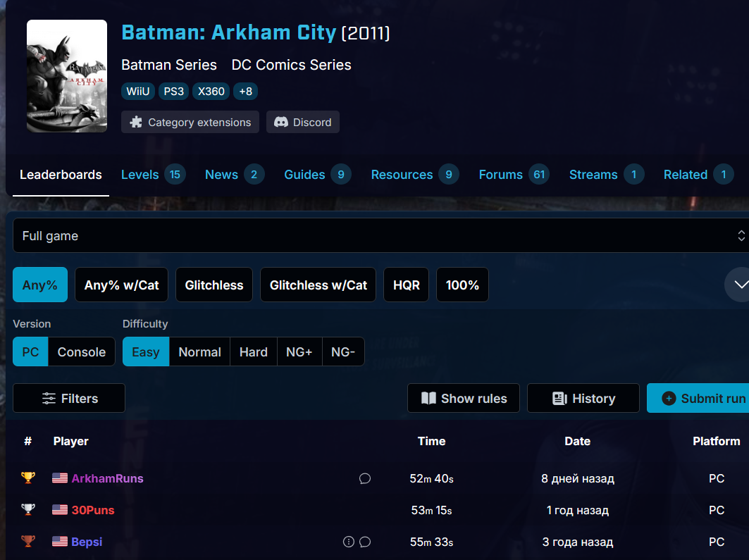Viewport: 749px width, 560px height.
Task: Switch to the Leaderboards tab
Action: [x=61, y=175]
